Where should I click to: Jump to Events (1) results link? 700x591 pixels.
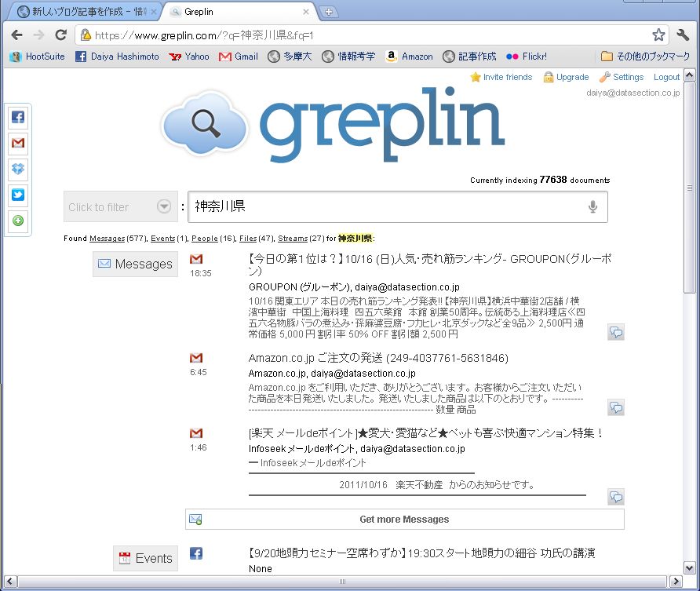[163, 239]
